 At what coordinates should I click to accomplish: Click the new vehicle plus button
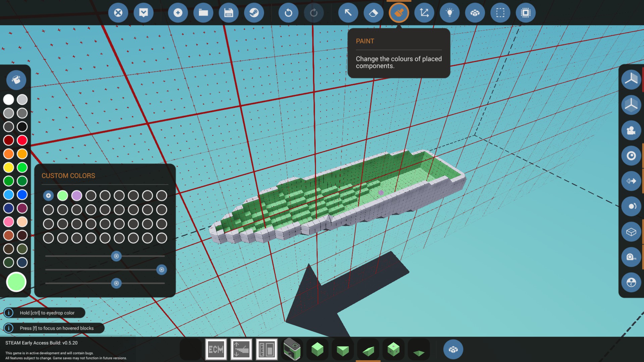pyautogui.click(x=178, y=13)
